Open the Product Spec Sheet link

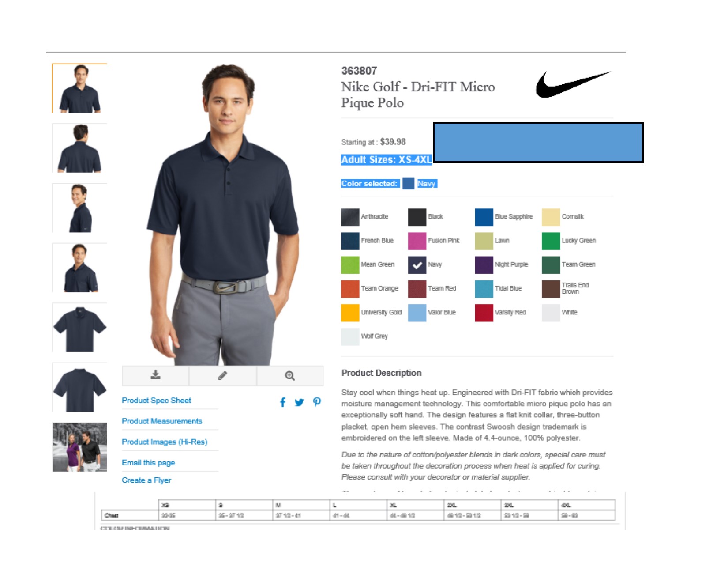pos(156,400)
